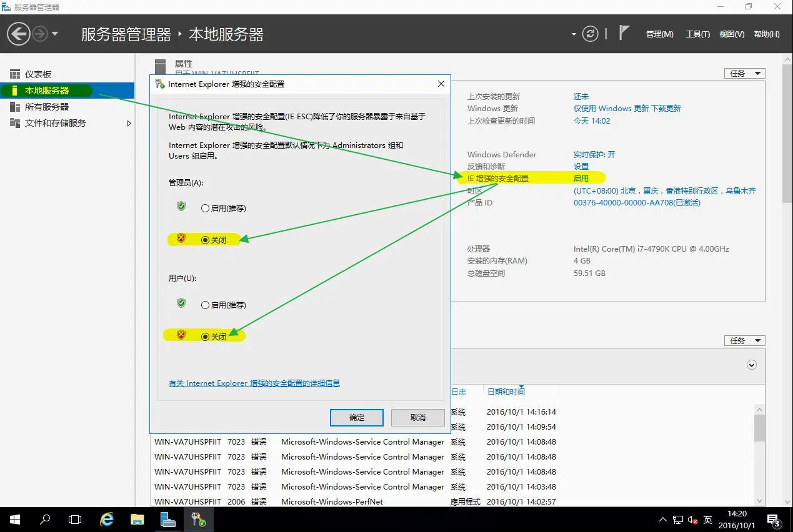Collapse events panel with chevron button
This screenshot has height=532, width=793.
click(x=752, y=365)
